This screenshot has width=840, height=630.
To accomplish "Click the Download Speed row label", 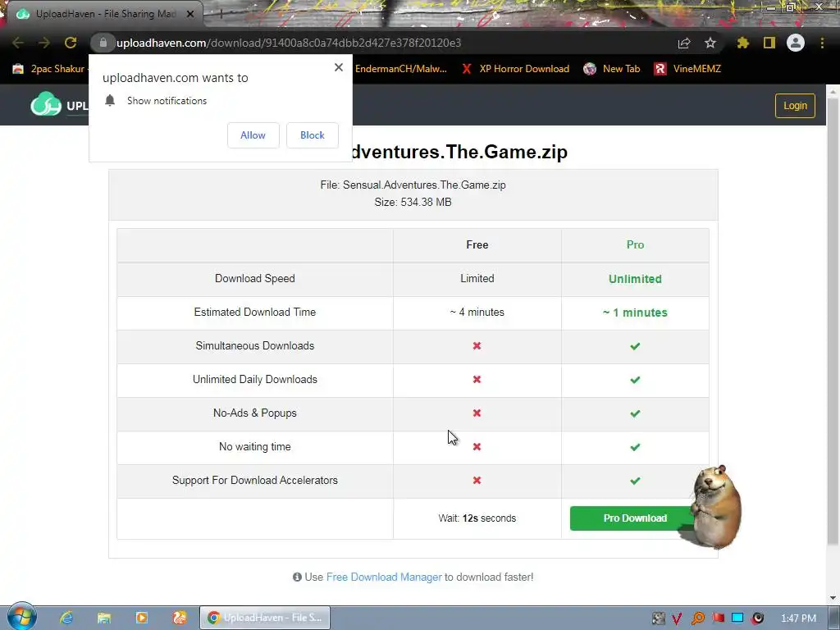I will point(255,279).
